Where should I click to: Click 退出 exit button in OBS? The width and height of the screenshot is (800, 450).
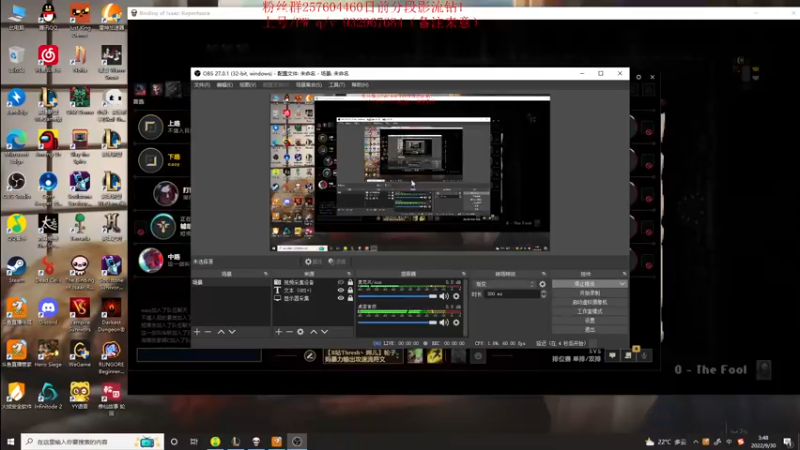coord(590,330)
